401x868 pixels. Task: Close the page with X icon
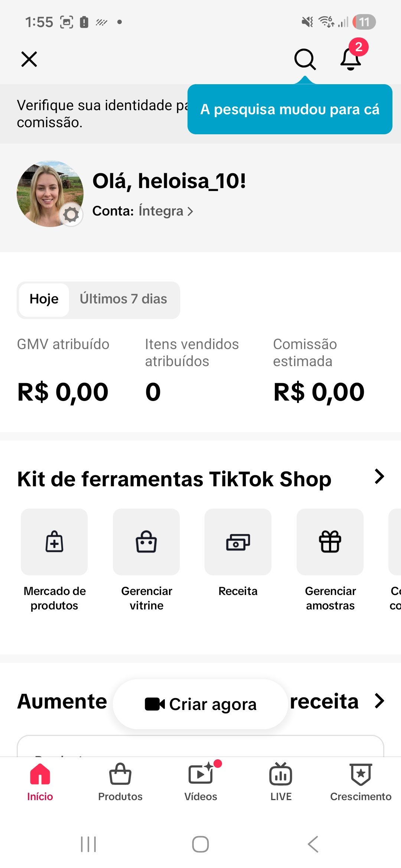[29, 59]
